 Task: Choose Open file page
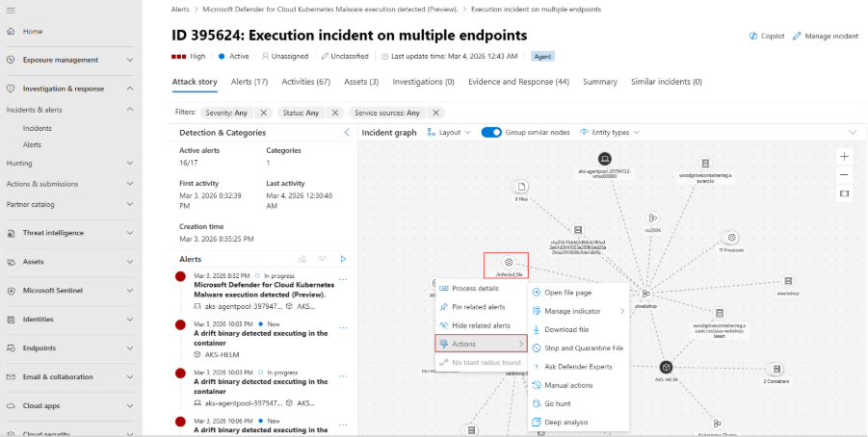tap(578, 293)
